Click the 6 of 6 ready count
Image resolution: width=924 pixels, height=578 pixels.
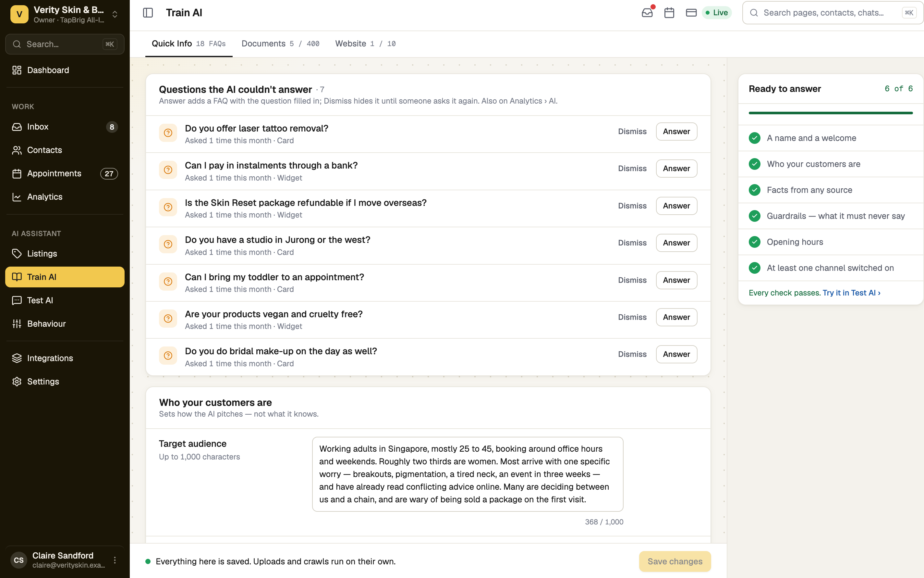point(898,89)
